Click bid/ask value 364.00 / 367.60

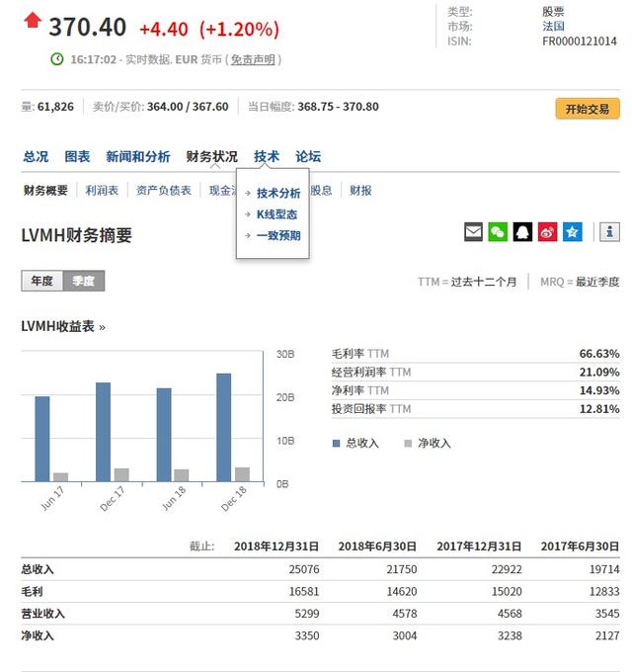[188, 107]
